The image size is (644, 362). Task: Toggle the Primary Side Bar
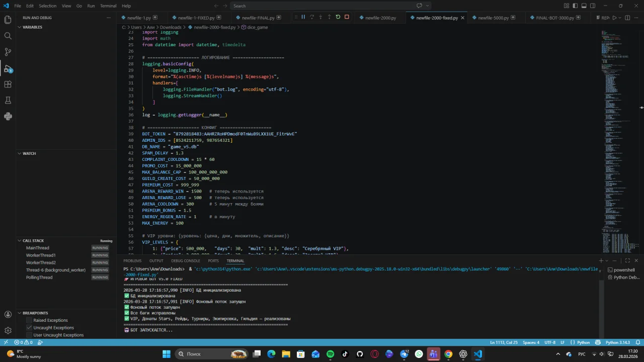575,6
